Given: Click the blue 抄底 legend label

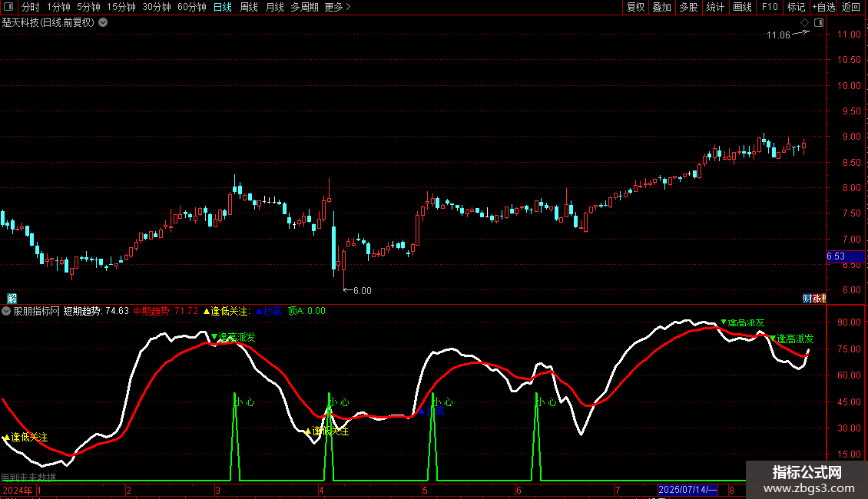Looking at the screenshot, I should tap(269, 312).
